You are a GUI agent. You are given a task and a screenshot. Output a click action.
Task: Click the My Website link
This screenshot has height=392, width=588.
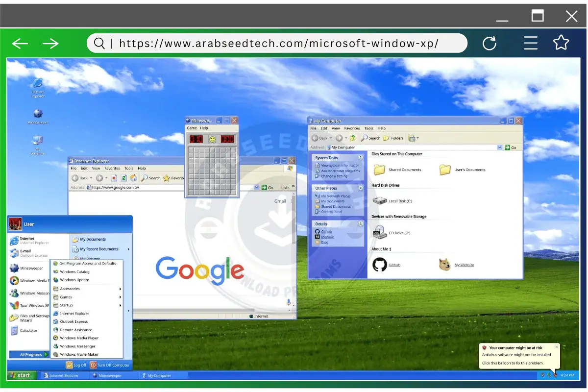tap(464, 265)
